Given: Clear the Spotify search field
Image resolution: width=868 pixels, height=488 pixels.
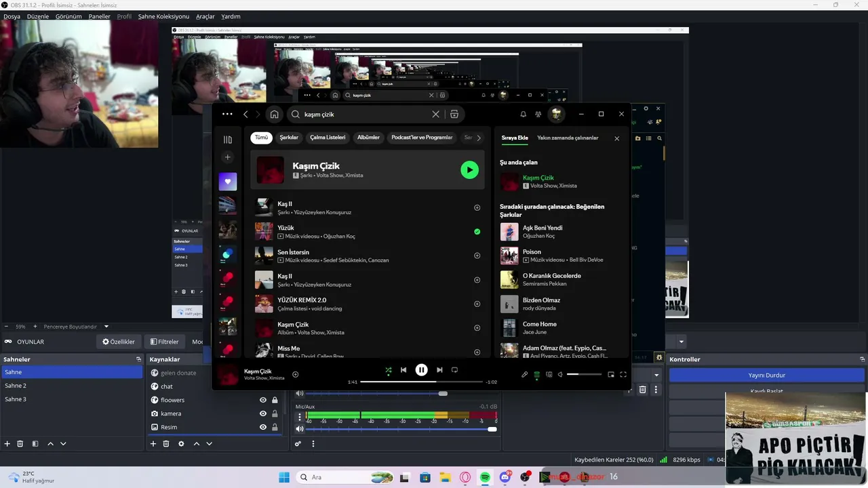Looking at the screenshot, I should tap(436, 115).
